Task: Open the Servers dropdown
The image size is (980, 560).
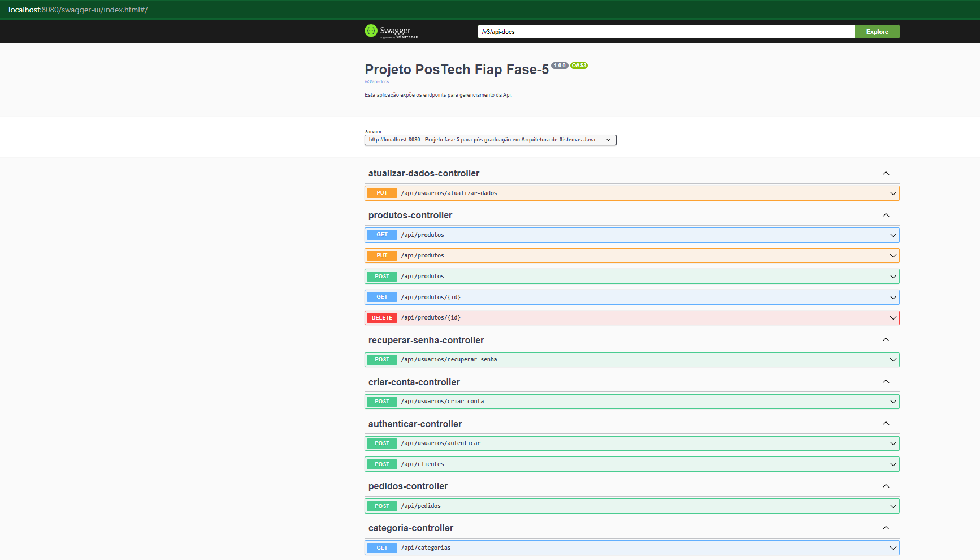Action: 490,140
